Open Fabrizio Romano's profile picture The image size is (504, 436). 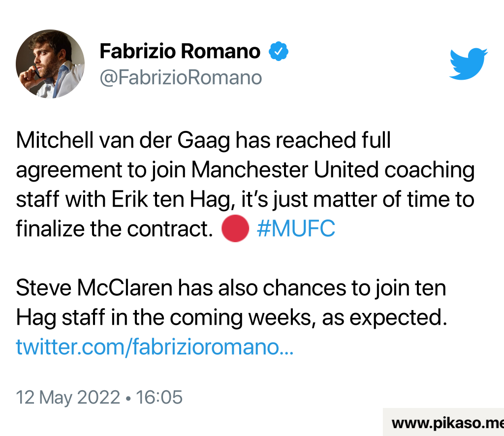pos(50,64)
